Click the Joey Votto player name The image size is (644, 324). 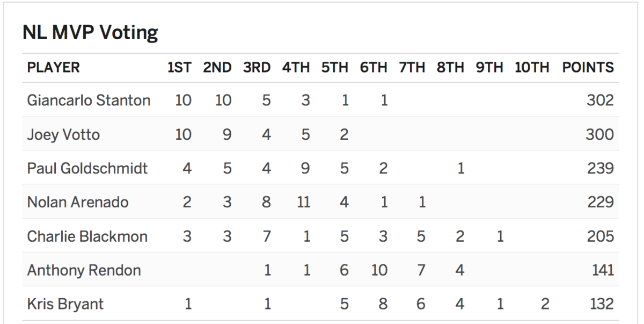pyautogui.click(x=63, y=134)
